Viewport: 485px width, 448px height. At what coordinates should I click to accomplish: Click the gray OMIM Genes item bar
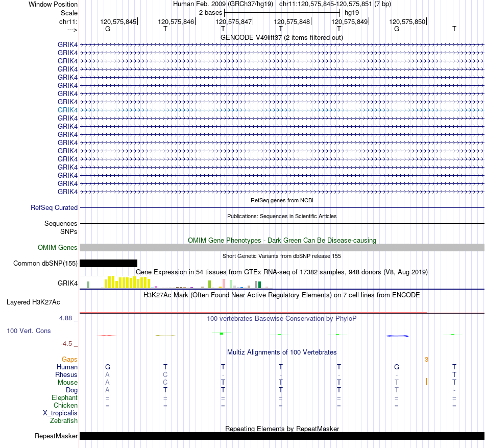pos(282,248)
